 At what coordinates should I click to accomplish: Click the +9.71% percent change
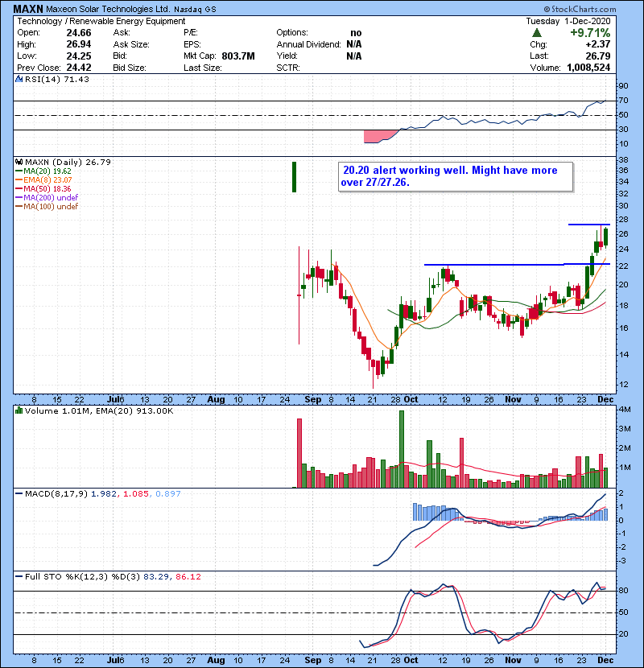click(590, 33)
